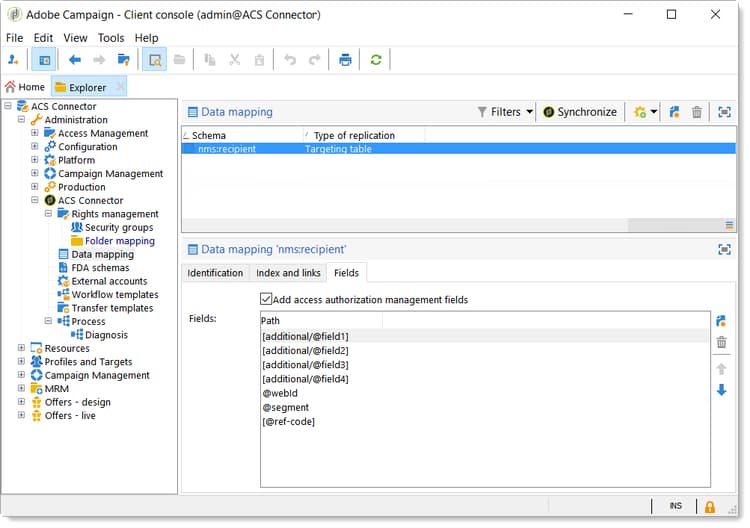
Task: Move field down with blue arrow
Action: (x=721, y=389)
